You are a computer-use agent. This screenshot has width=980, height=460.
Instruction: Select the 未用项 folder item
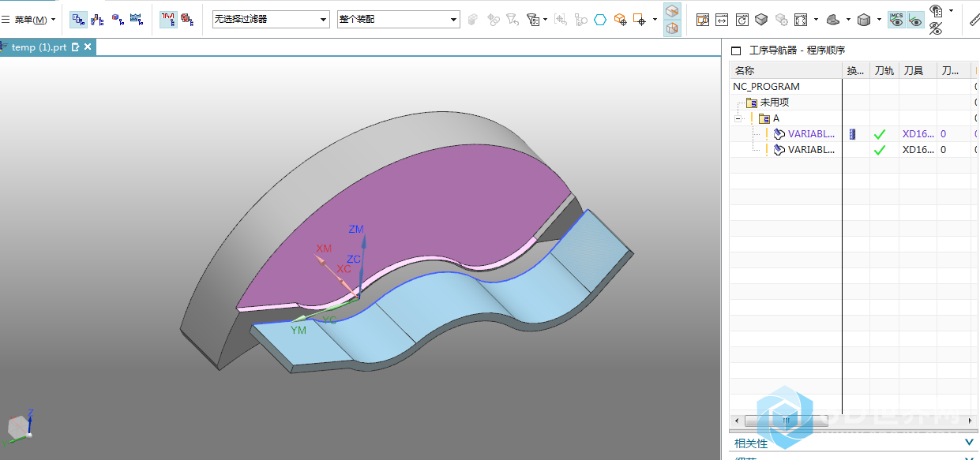coord(774,103)
